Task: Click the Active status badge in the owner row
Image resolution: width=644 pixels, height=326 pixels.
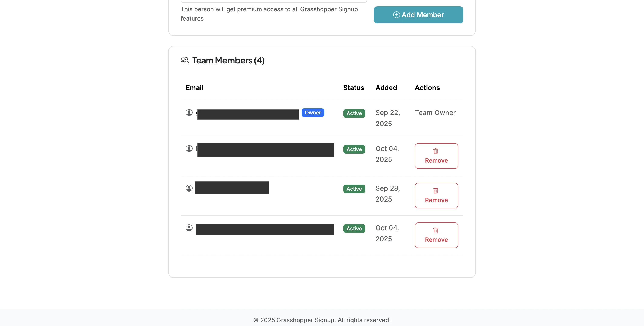Action: (354, 113)
